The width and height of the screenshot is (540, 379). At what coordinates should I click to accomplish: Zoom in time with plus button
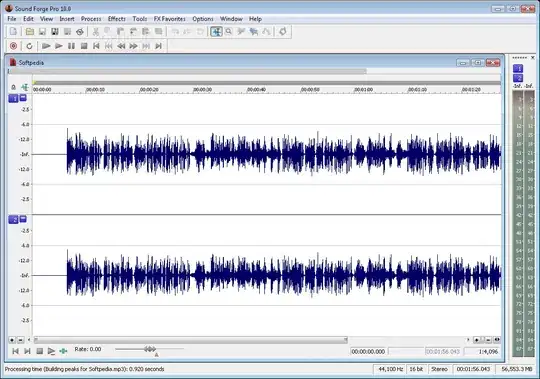(477, 340)
